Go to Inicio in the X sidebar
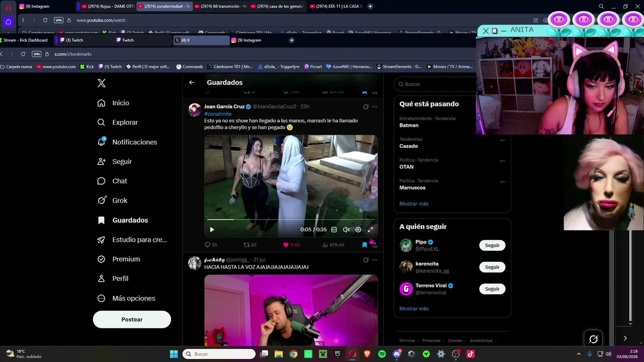The height and width of the screenshot is (362, 644). tap(113, 103)
